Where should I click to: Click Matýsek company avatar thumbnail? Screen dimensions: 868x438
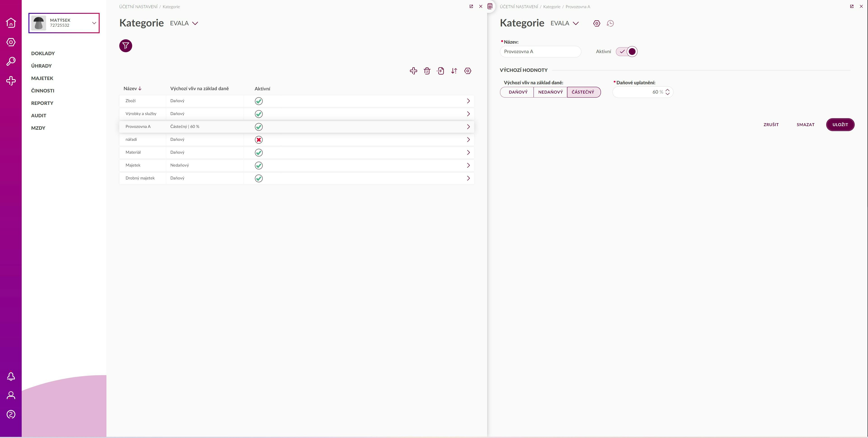39,23
